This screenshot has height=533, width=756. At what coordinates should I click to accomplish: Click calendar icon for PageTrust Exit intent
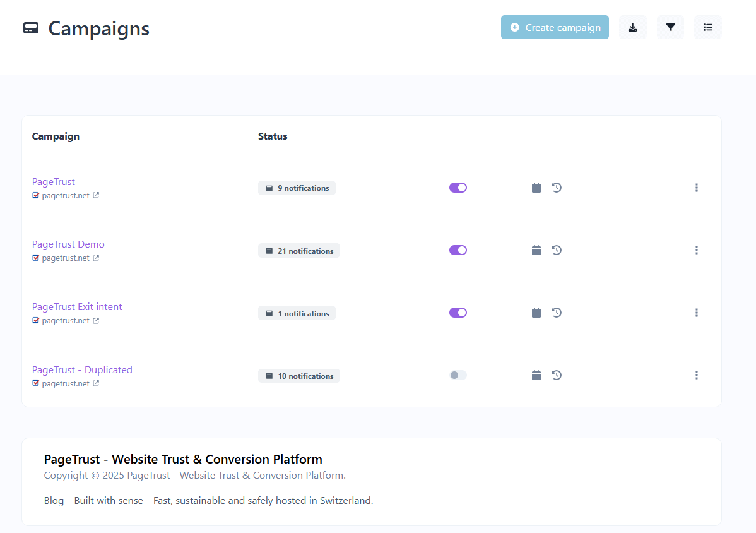tap(536, 313)
